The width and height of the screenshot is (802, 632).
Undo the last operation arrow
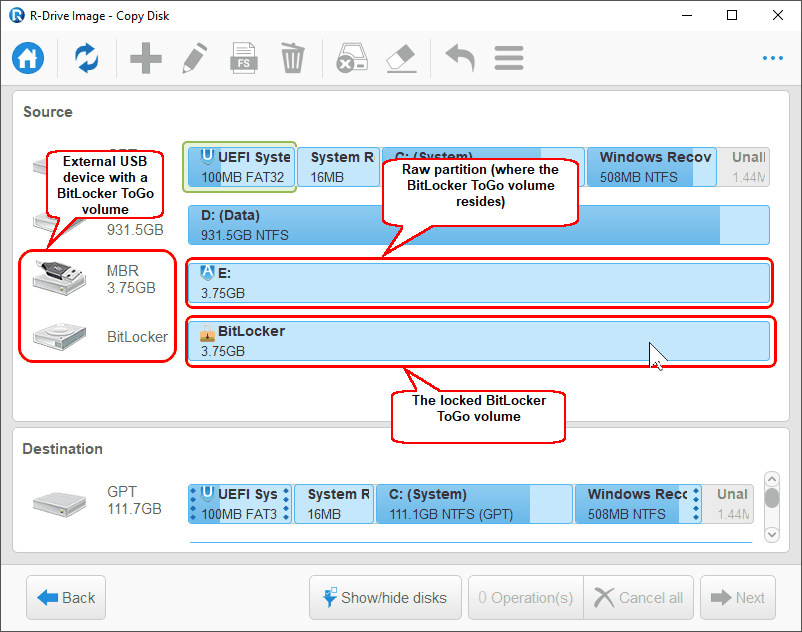[460, 58]
